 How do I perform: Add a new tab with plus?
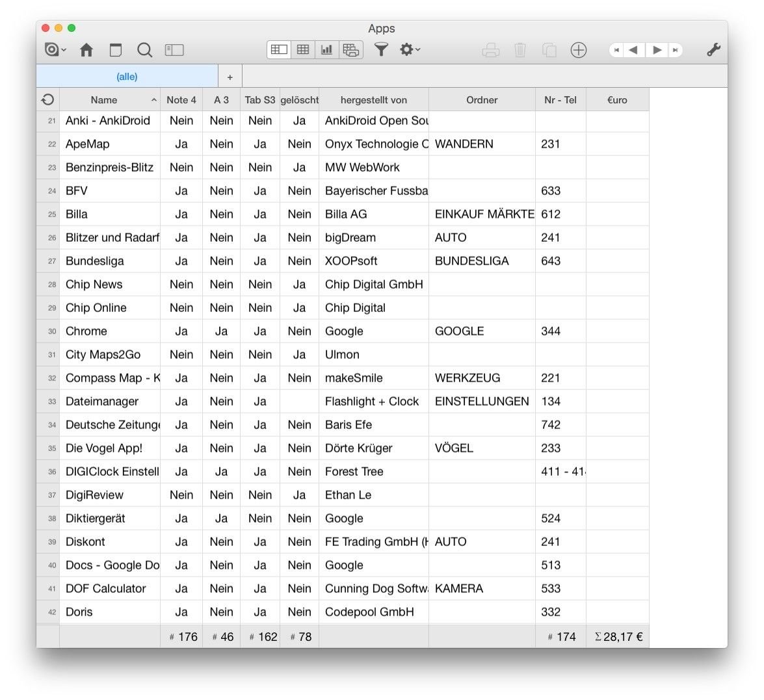click(230, 77)
